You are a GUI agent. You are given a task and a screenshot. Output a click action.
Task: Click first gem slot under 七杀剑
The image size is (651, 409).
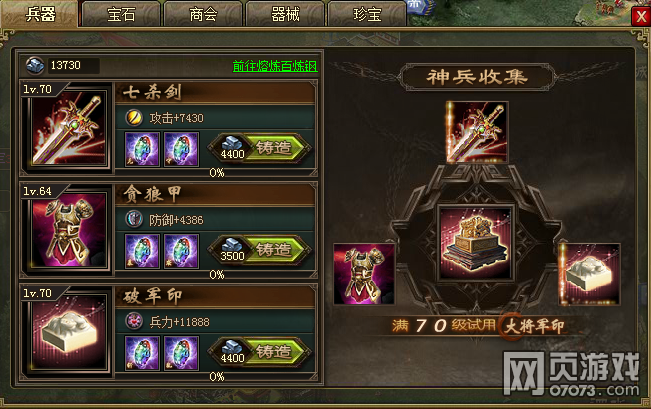[x=142, y=149]
